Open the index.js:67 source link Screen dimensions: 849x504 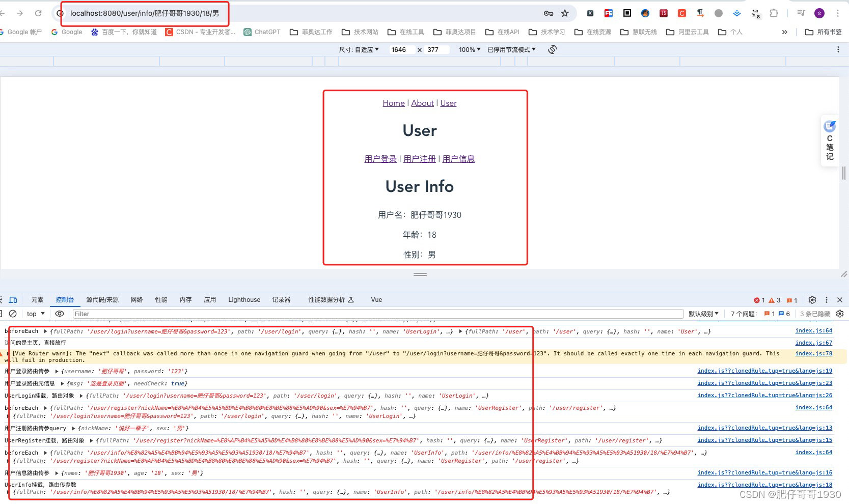tap(814, 343)
